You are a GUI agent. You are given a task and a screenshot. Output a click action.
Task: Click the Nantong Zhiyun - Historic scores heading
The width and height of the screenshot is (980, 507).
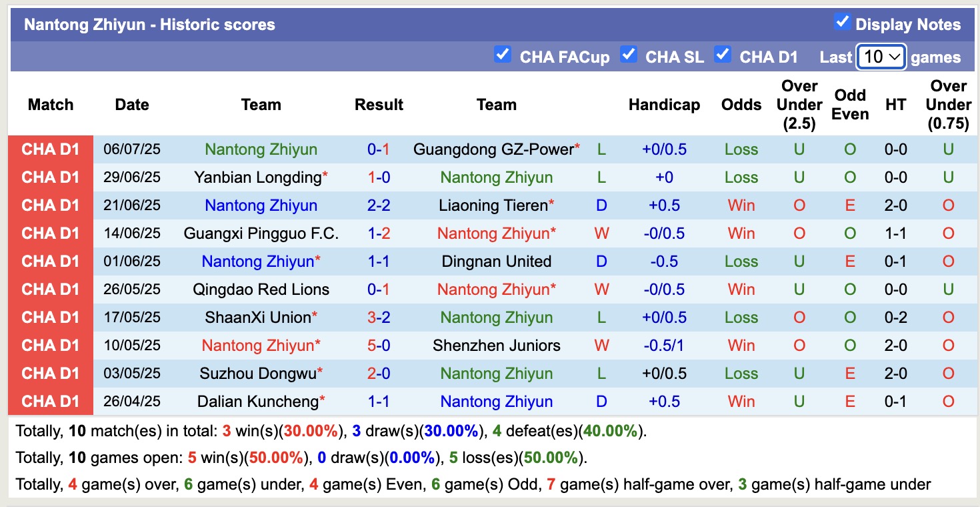tap(148, 25)
